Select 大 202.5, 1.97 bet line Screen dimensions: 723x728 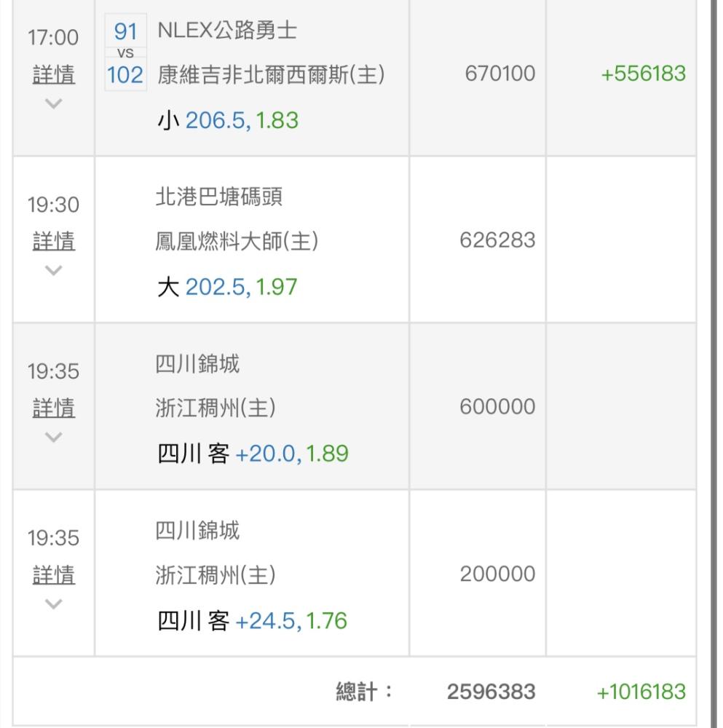point(227,286)
